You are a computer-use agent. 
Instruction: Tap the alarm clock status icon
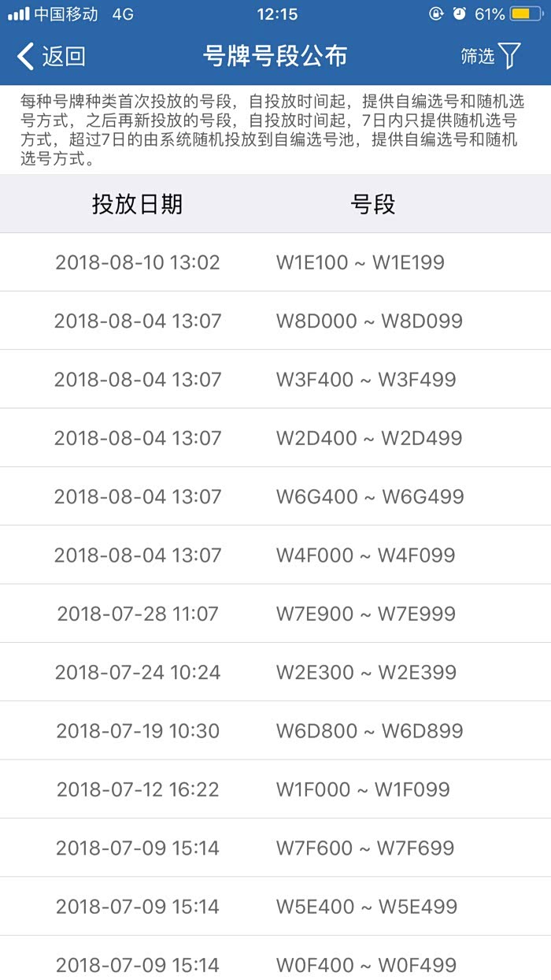click(460, 14)
